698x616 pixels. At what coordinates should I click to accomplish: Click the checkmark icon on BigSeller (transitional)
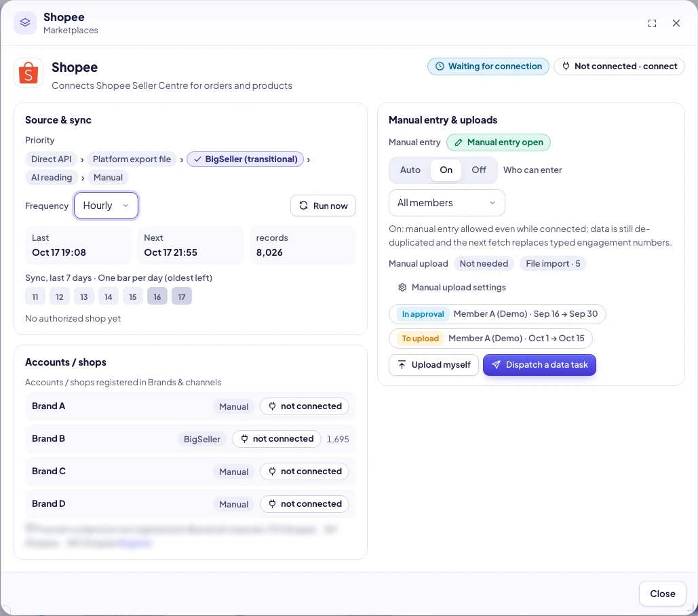pos(197,159)
